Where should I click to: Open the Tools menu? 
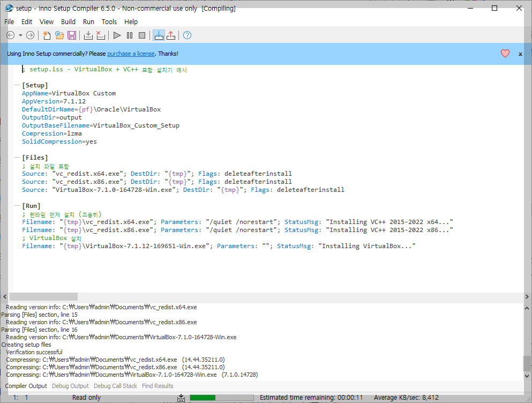[x=109, y=22]
